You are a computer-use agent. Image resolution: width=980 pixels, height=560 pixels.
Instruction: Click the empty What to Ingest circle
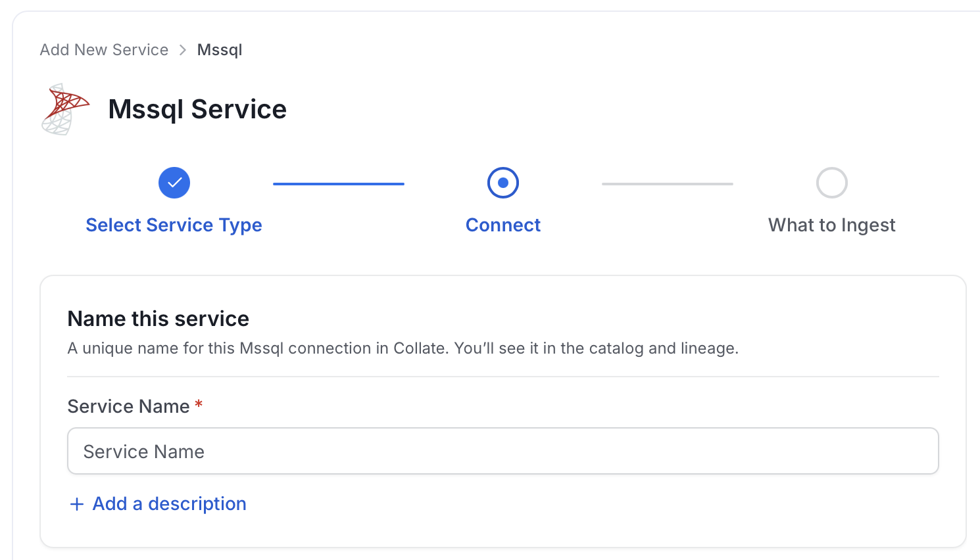[832, 183]
